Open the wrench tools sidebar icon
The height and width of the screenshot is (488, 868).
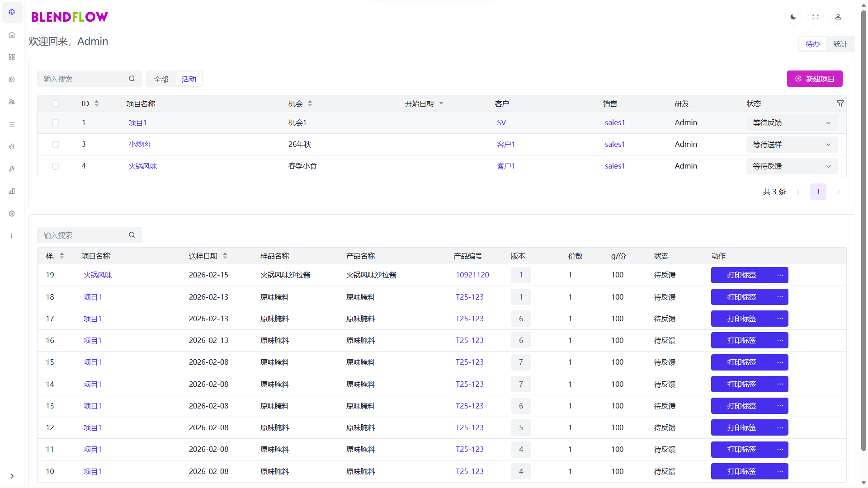12,169
